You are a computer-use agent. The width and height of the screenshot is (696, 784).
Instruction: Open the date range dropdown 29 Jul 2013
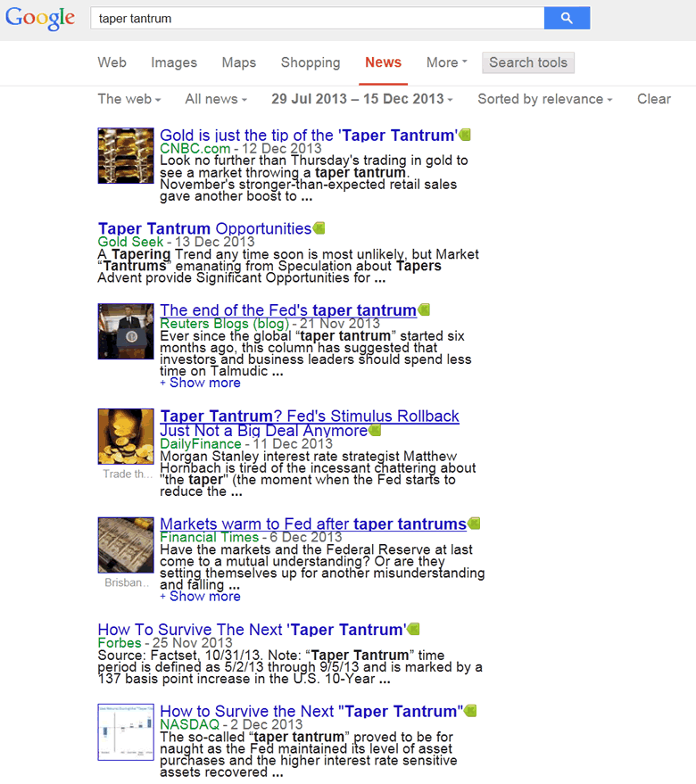[362, 99]
